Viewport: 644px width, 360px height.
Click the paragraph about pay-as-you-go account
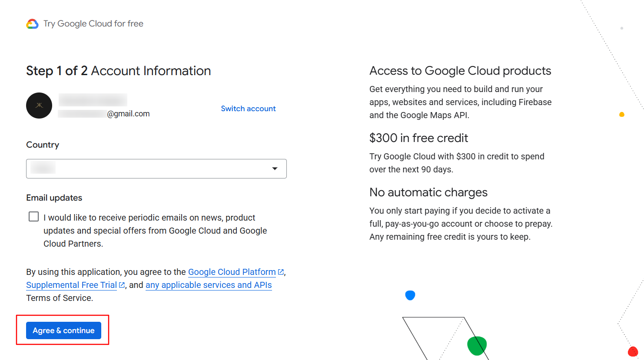pos(461,224)
